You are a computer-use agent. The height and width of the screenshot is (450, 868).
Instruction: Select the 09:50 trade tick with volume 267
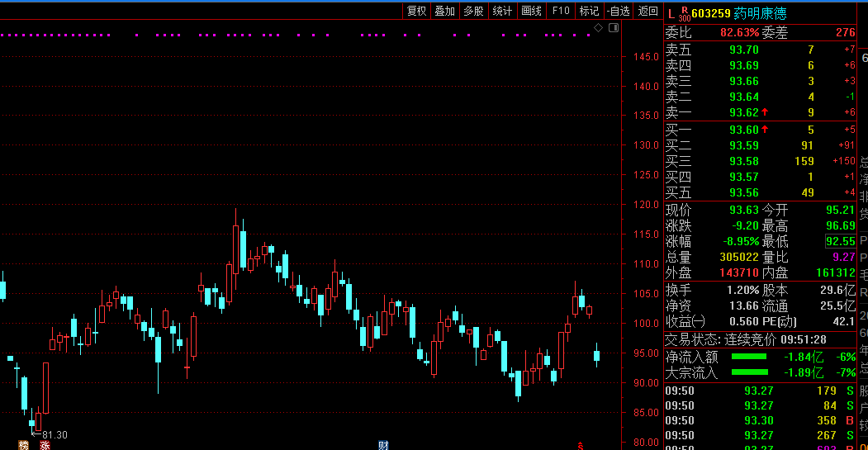[x=760, y=436]
